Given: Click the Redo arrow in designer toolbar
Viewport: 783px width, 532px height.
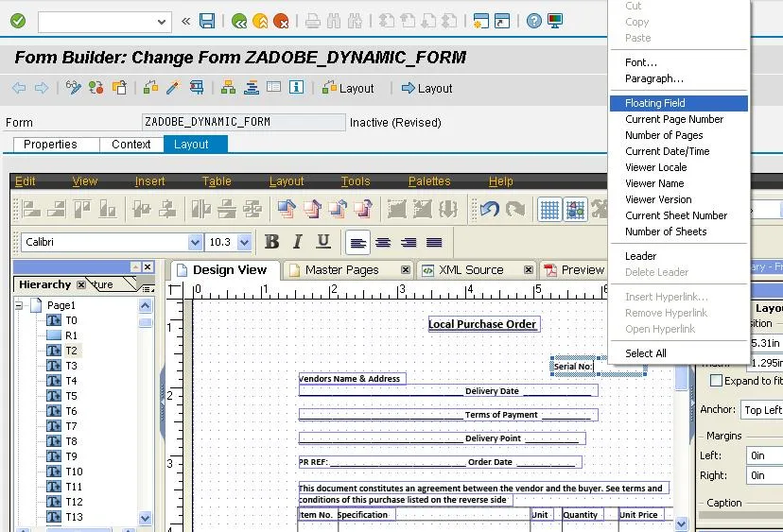Looking at the screenshot, I should pyautogui.click(x=515, y=209).
